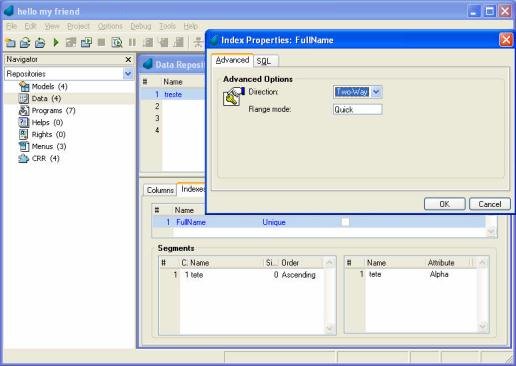
Task: Click the Save Project toolbar icon
Action: 40,43
